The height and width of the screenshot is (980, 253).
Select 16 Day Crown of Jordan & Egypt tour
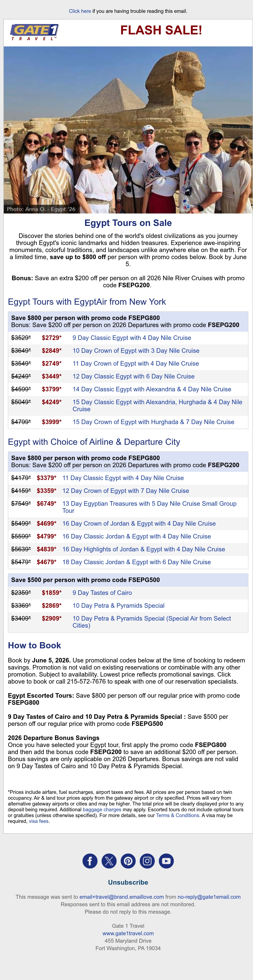click(139, 524)
